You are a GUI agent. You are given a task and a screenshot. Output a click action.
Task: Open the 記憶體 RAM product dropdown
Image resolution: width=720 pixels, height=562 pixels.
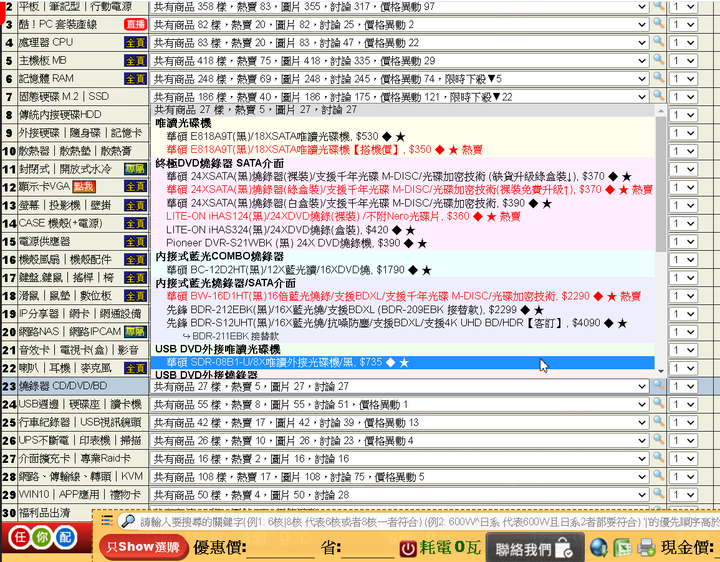pyautogui.click(x=399, y=79)
